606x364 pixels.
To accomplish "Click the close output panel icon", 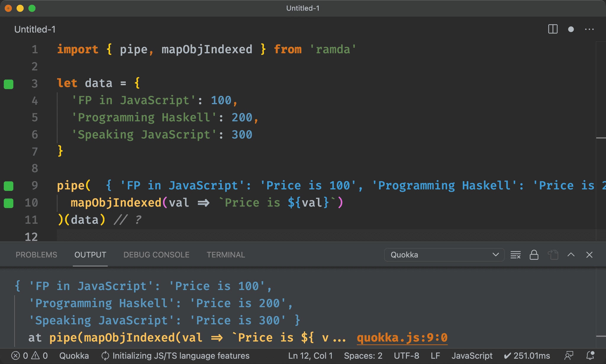I will pos(589,255).
